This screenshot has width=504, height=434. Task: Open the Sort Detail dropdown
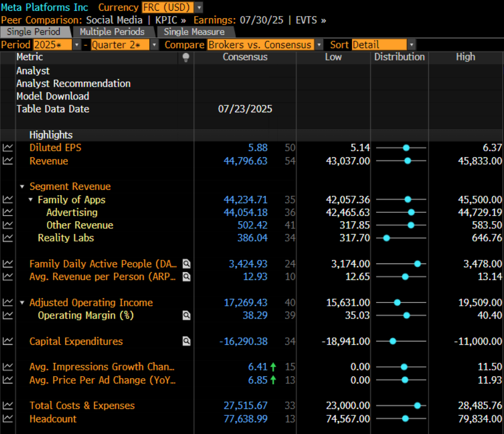pos(411,45)
